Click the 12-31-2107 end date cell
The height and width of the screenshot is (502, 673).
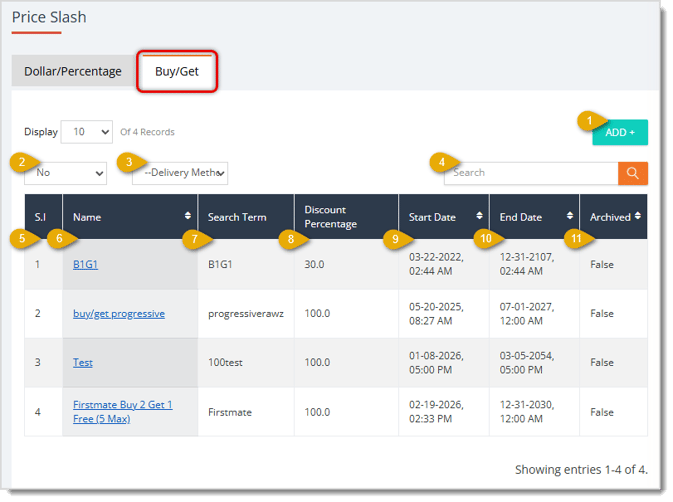[534, 265]
